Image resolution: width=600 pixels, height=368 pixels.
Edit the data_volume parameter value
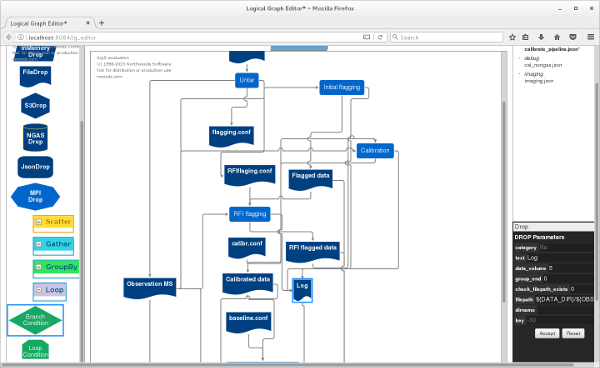[x=571, y=268]
